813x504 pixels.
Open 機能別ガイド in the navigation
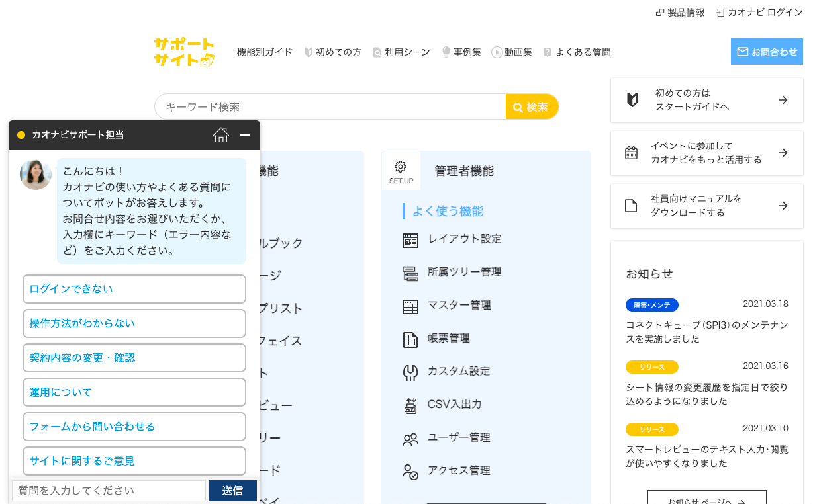[x=265, y=52]
